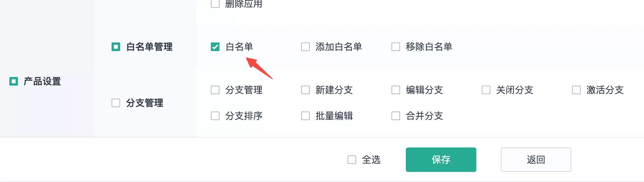This screenshot has width=644, height=182.
Task: Check the 全选 select-all checkbox
Action: (x=352, y=160)
